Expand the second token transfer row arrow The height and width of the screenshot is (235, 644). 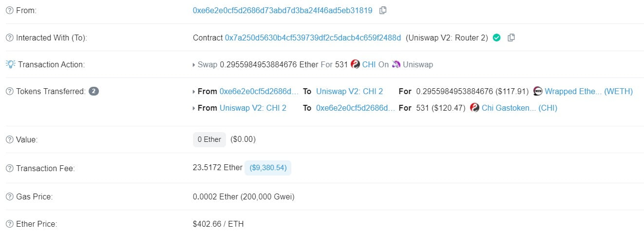click(194, 108)
